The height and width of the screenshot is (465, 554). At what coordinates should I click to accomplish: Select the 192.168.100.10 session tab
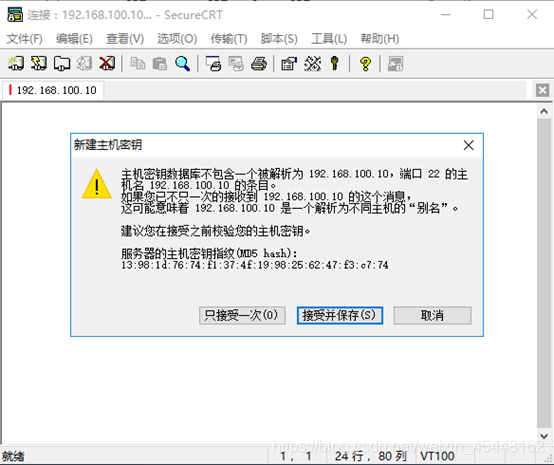click(53, 90)
